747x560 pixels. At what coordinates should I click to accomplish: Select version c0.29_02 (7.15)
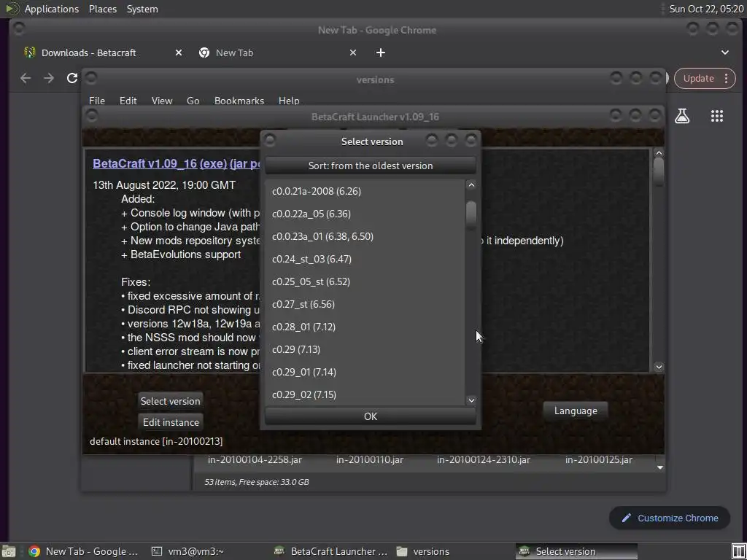point(365,394)
